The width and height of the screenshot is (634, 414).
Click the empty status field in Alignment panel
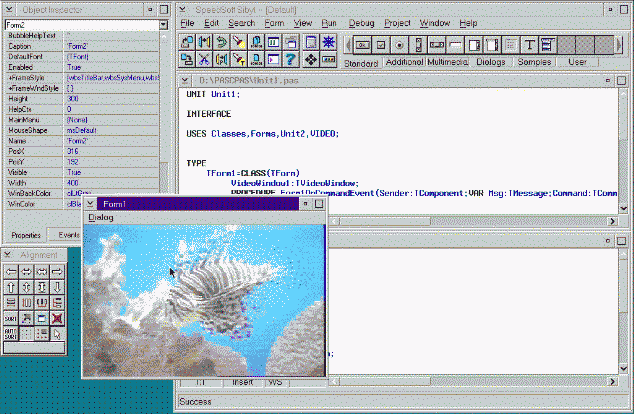click(34, 348)
